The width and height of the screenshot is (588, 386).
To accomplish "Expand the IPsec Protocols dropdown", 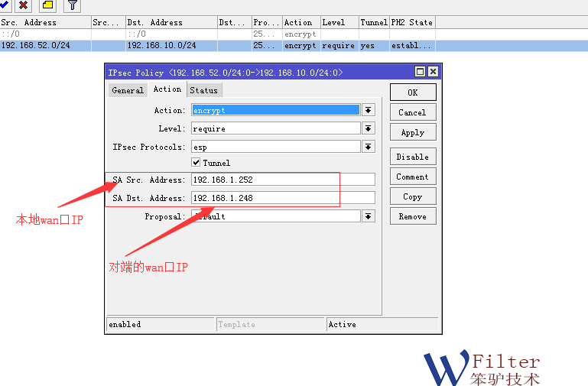I will point(369,147).
